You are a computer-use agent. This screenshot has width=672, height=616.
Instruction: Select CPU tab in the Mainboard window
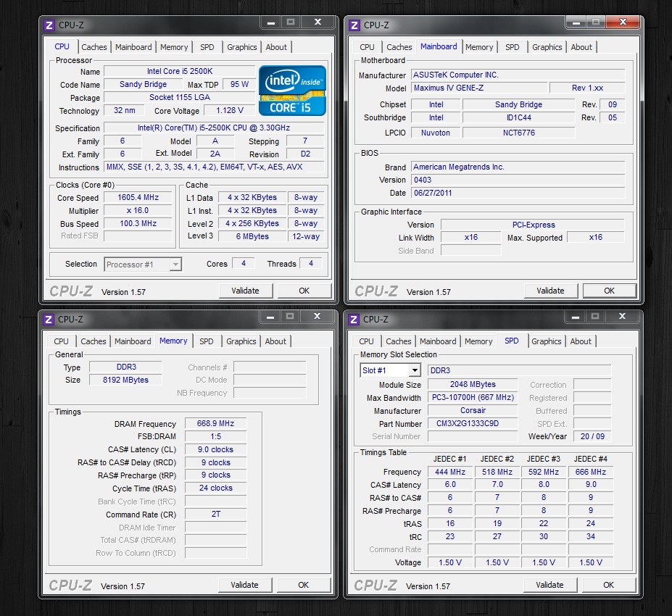[x=367, y=47]
